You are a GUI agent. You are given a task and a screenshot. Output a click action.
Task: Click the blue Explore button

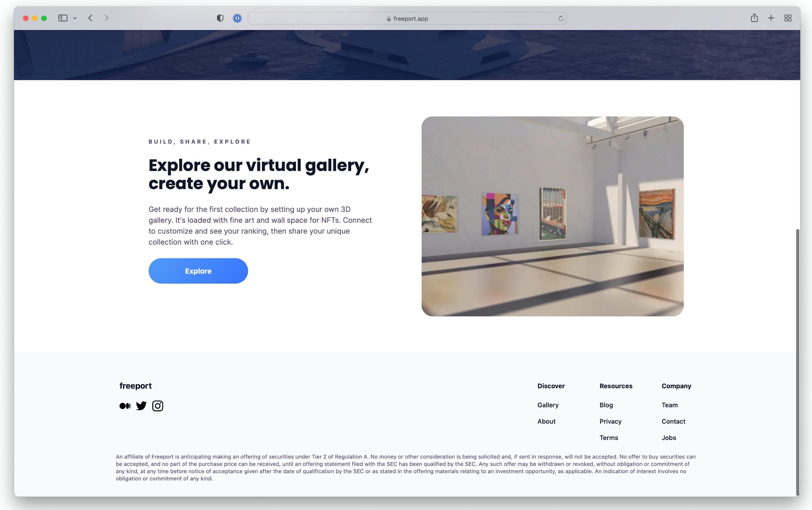(198, 271)
